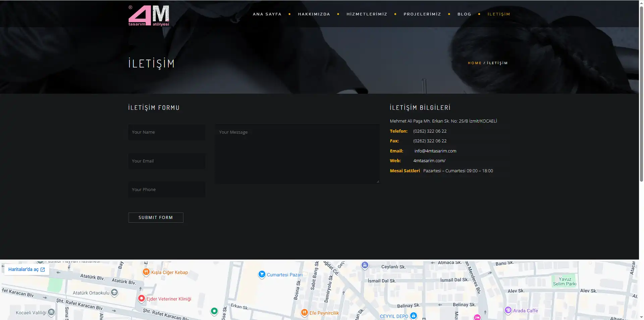Click the HOME breadcrumb link

click(x=475, y=63)
